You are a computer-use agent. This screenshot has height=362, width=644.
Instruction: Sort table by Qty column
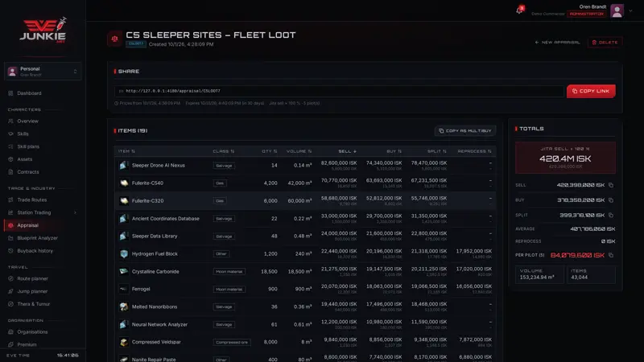[x=270, y=151]
